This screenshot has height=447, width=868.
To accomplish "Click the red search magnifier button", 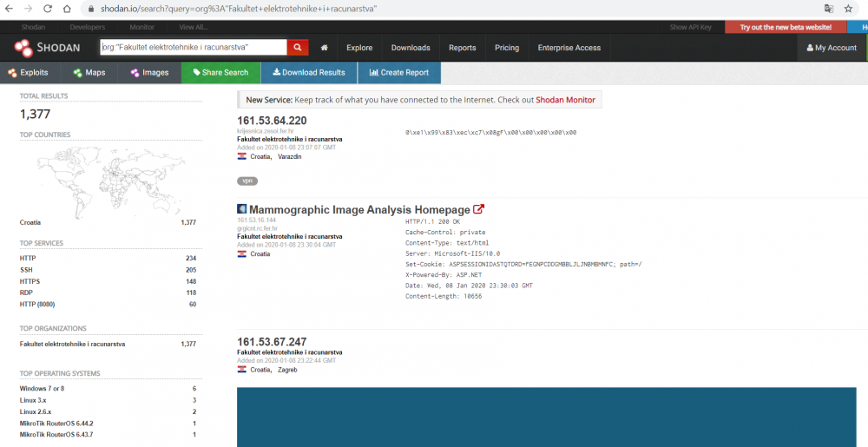I will [298, 48].
